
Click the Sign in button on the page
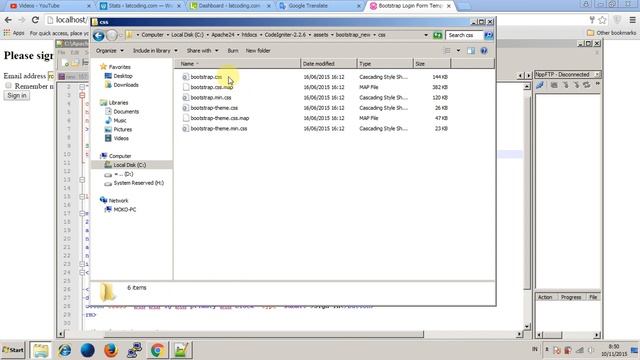17,96
